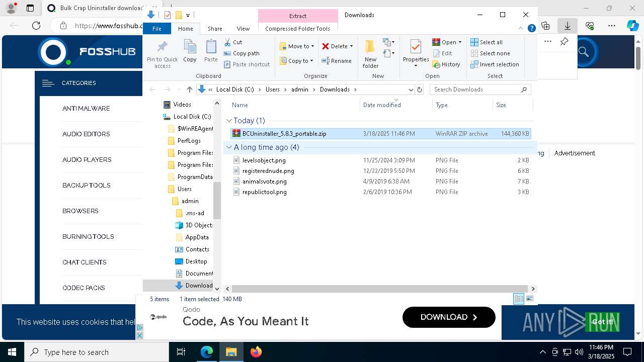Viewport: 644px width, 362px height.
Task: Click Invert selection
Action: 495,64
